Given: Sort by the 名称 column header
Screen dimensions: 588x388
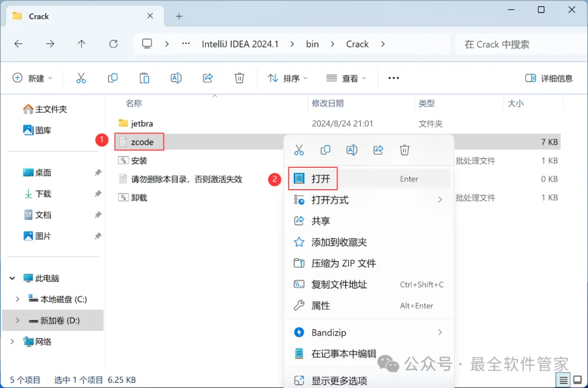Looking at the screenshot, I should 134,103.
